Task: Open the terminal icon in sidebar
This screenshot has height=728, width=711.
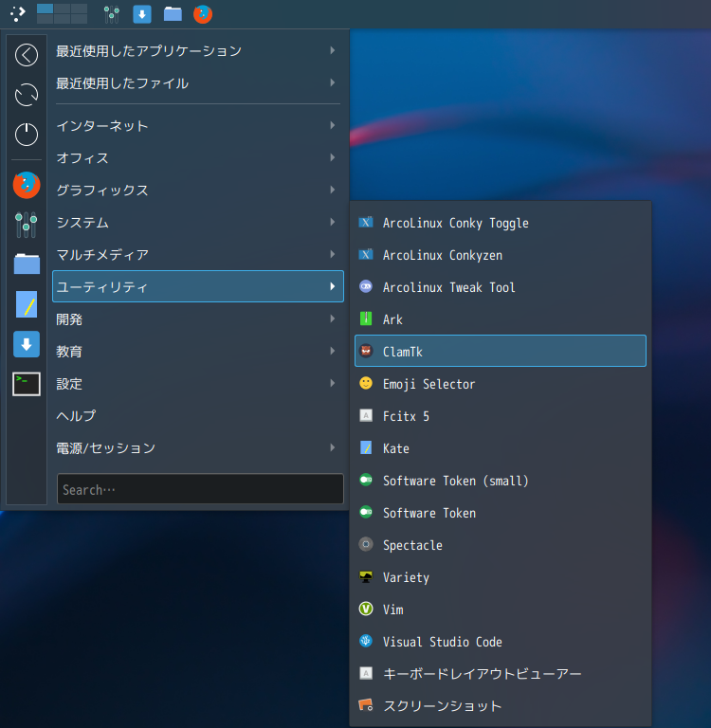Action: (x=27, y=384)
